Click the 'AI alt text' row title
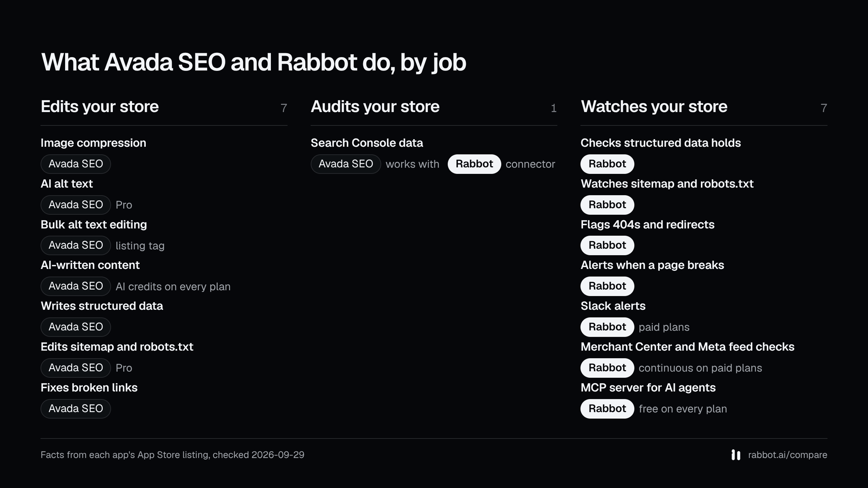Screen dimensions: 868x488 (x=67, y=184)
